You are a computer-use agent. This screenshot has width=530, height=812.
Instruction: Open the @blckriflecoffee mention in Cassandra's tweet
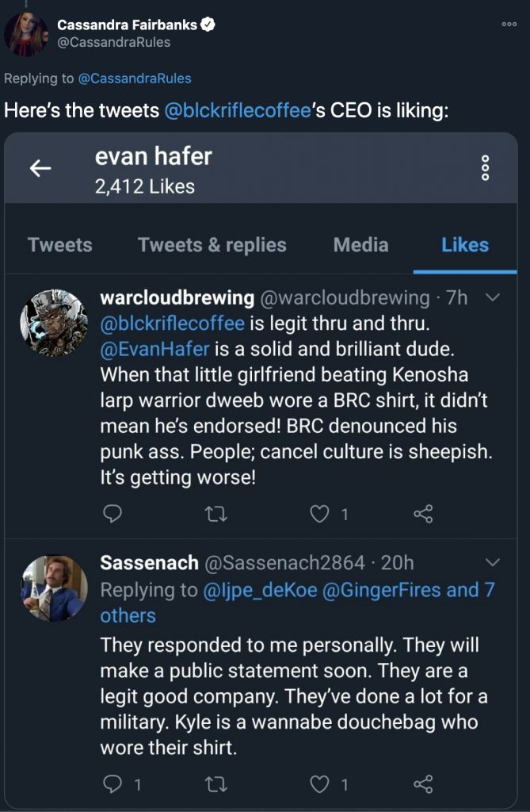point(237,110)
